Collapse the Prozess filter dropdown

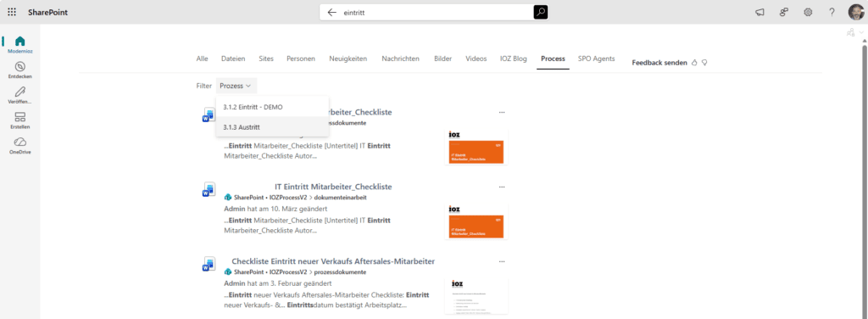click(x=236, y=86)
